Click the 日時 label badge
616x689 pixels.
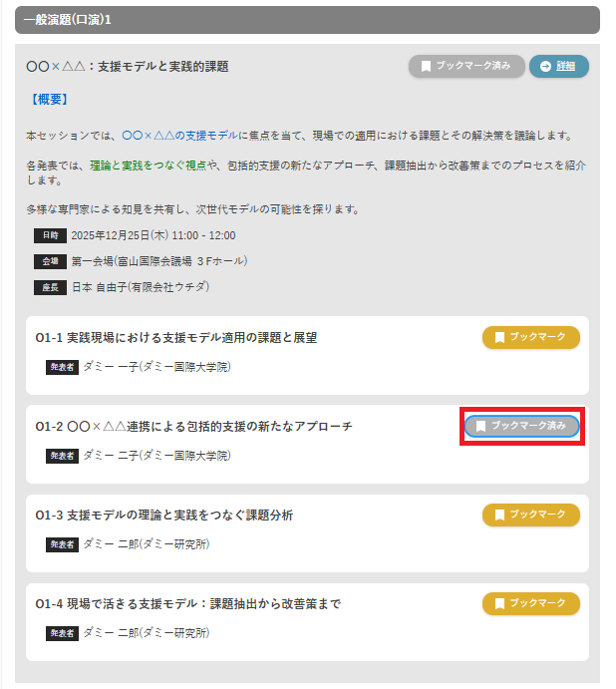coord(50,236)
